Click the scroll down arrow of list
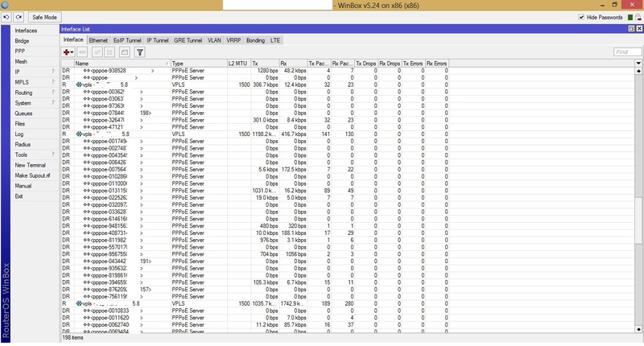644x346 pixels. pyautogui.click(x=638, y=329)
